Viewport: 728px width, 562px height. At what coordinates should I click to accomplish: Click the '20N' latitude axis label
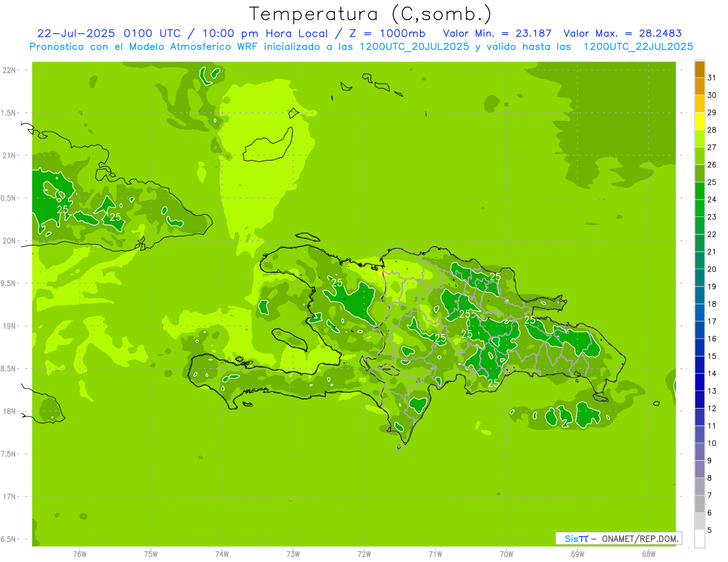(10, 241)
